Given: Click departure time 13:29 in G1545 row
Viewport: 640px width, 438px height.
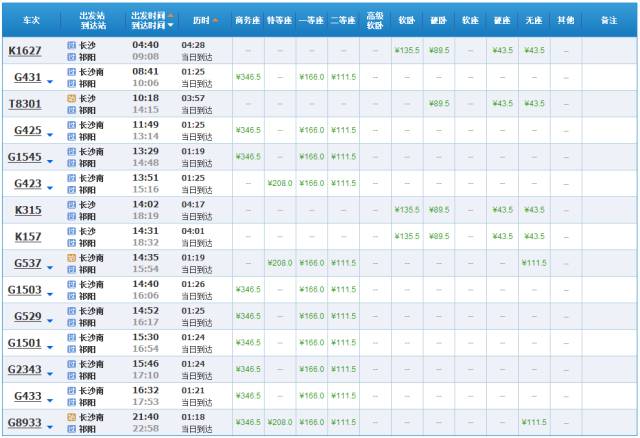Looking at the screenshot, I should click(x=146, y=151).
